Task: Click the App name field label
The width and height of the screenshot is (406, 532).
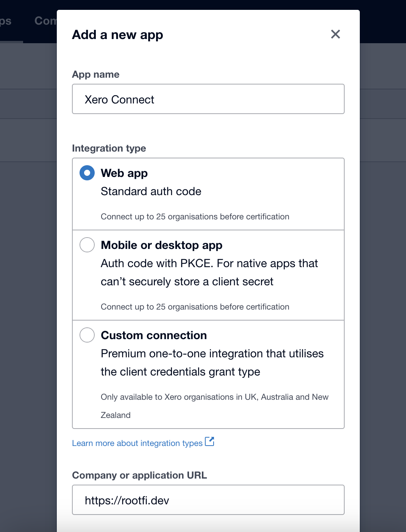Action: click(96, 75)
